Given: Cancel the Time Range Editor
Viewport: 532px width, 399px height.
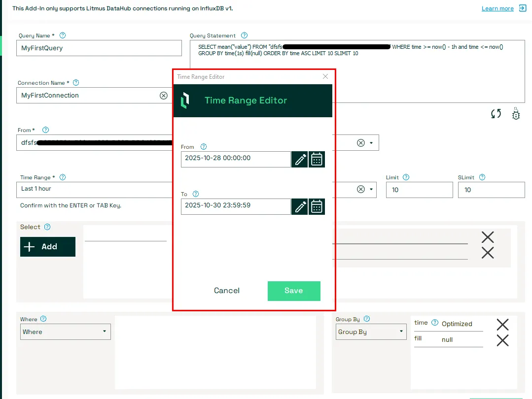Looking at the screenshot, I should coord(227,291).
